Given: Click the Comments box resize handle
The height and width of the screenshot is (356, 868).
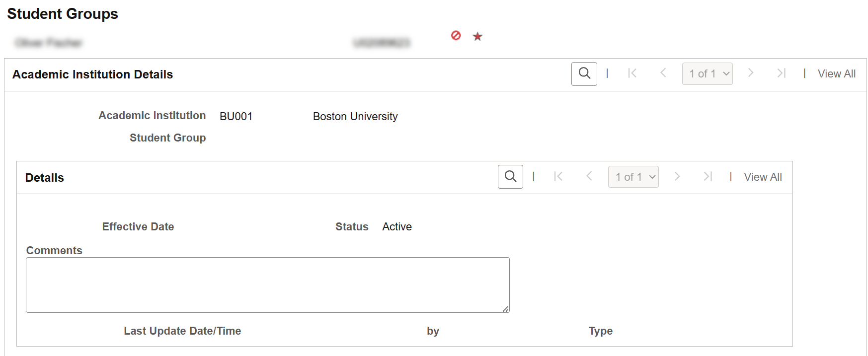Looking at the screenshot, I should coord(505,309).
